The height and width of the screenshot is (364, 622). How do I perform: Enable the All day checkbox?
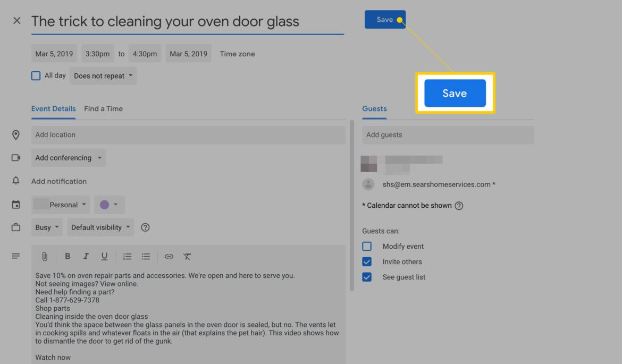click(x=36, y=76)
